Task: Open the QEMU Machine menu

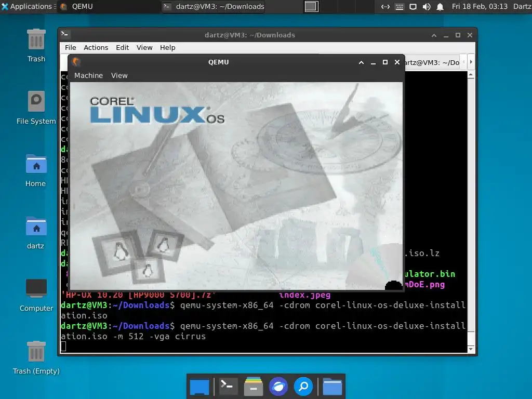Action: coord(88,75)
